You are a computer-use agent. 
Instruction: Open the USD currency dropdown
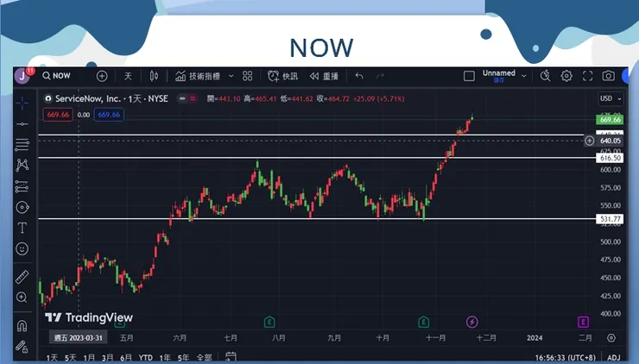click(x=610, y=98)
